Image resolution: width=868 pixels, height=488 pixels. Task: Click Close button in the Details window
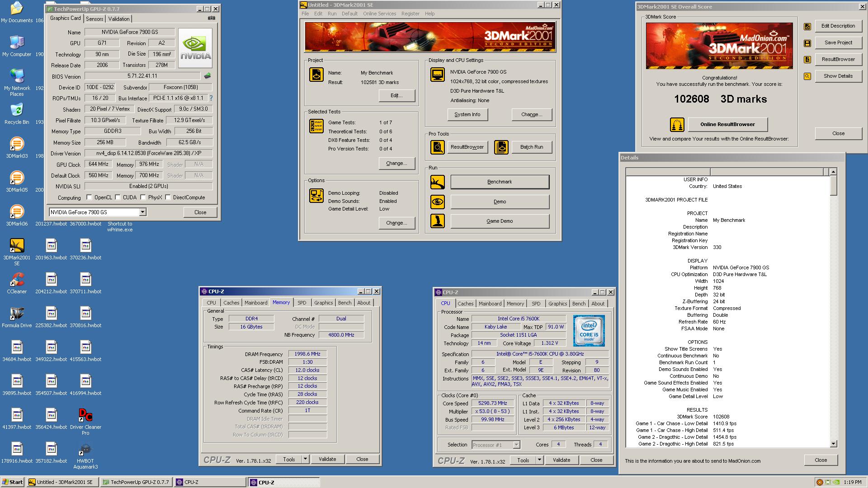[x=821, y=460]
